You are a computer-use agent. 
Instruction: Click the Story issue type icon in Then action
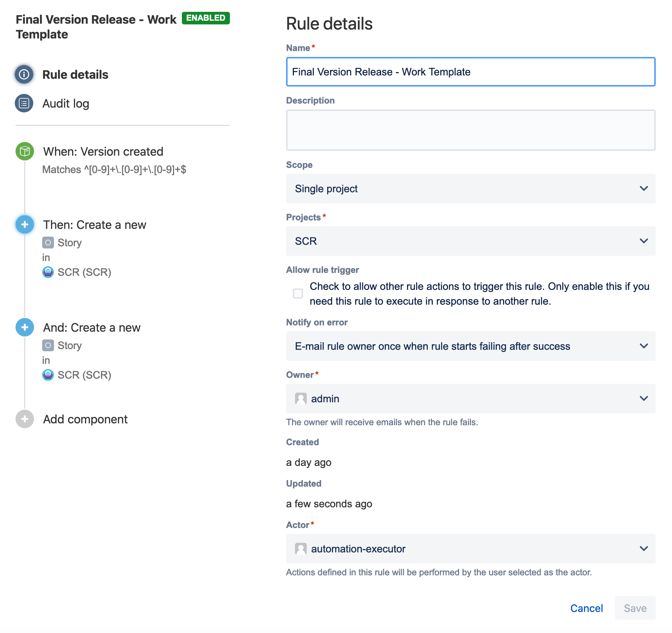(x=48, y=243)
